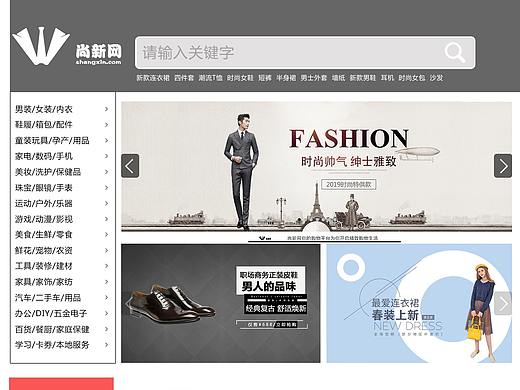Image resolution: width=520 pixels, height=390 pixels.
Task: Open the 春装上新 NEW DRESS banner
Action: [x=419, y=303]
